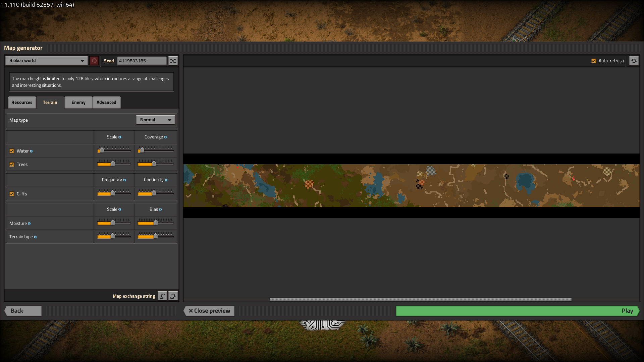The image size is (644, 362).
Task: Adjust the Terrain type scale slider
Action: point(114,236)
